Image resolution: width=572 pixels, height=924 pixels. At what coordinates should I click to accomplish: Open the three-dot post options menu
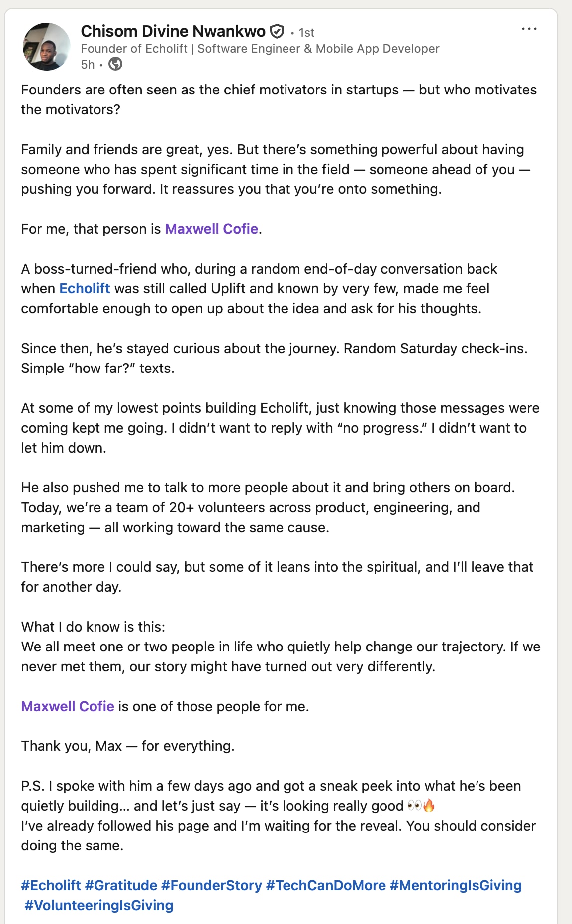[529, 29]
